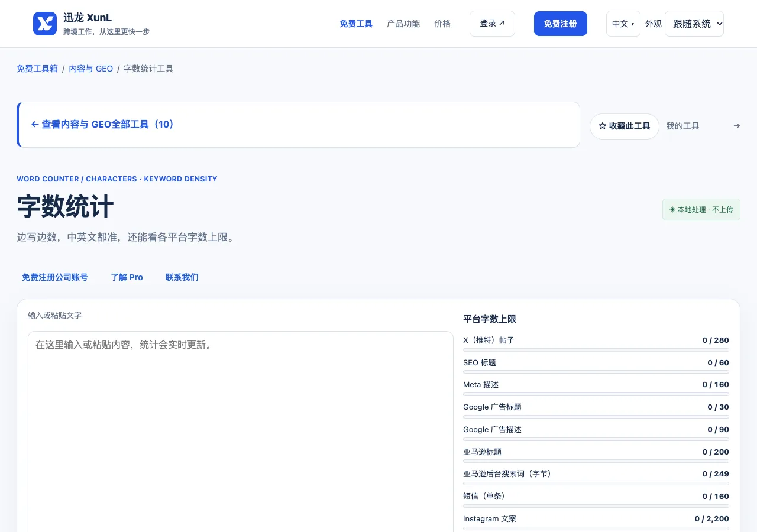
Task: Open 查看内容与 GEO全部工具（10）link
Action: point(102,125)
